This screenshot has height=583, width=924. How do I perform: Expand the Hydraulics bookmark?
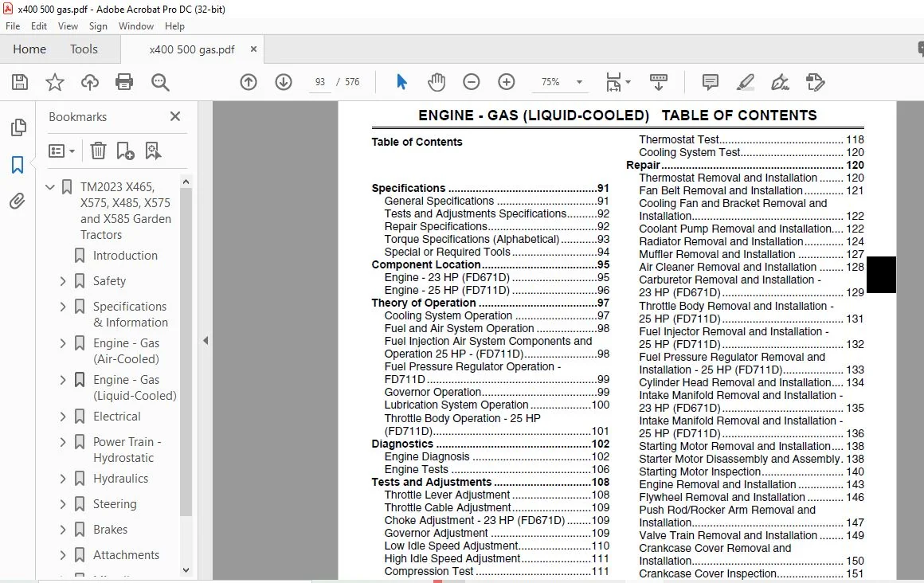[63, 479]
